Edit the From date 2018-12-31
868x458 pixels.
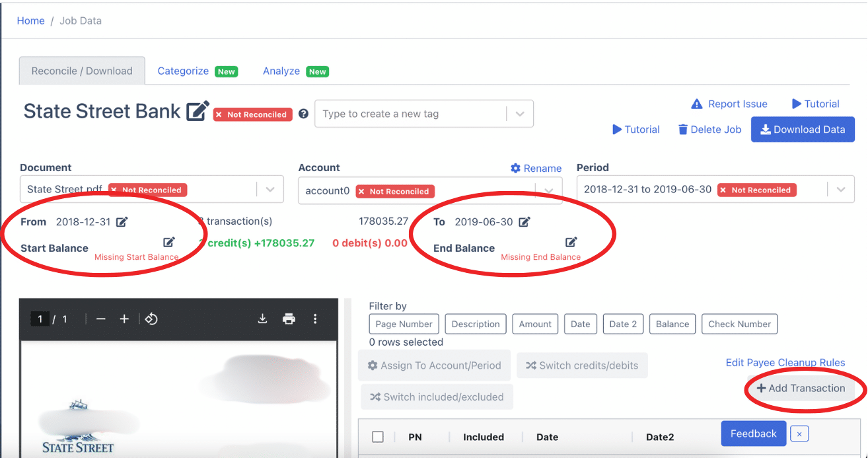[122, 222]
